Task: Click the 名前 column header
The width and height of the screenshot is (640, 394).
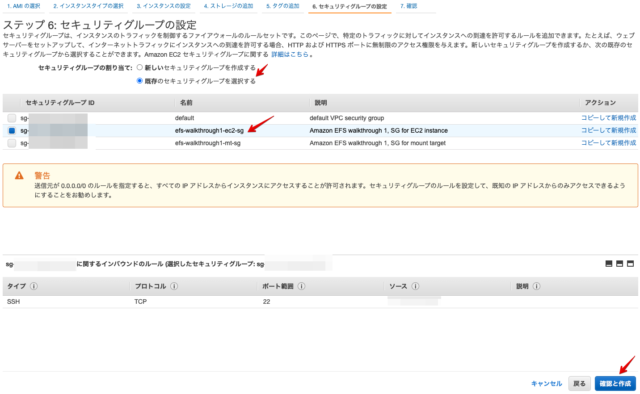Action: [x=186, y=103]
